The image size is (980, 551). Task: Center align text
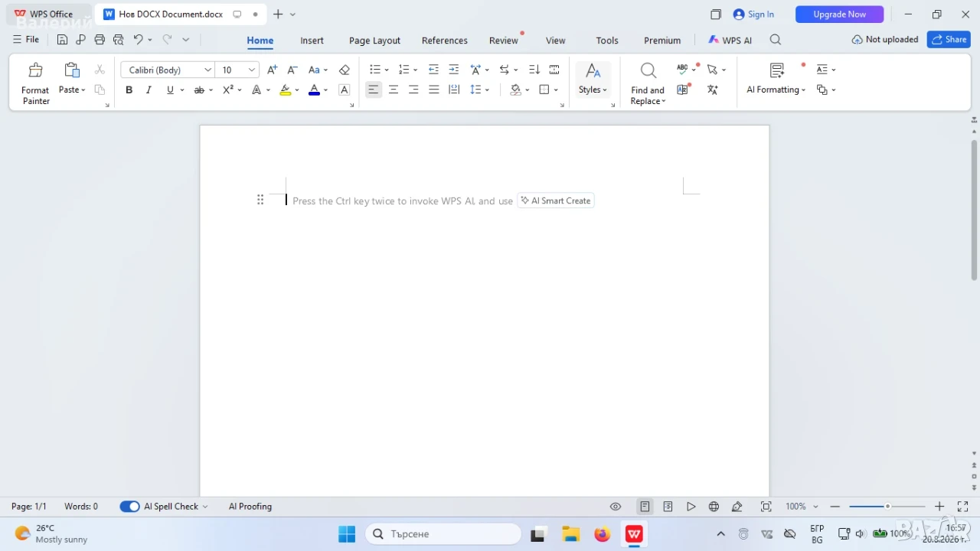pyautogui.click(x=394, y=90)
